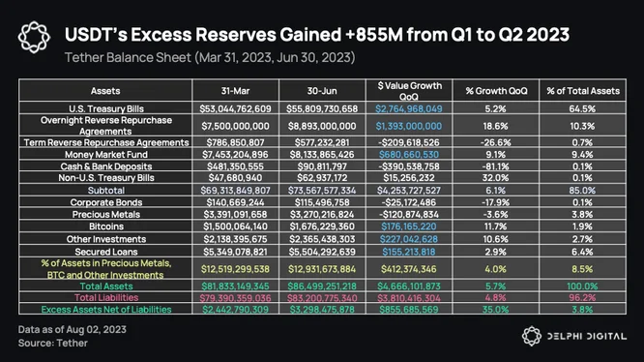This screenshot has height=362, width=644.
Task: Click the $855,685,569 excess growth value
Action: click(409, 310)
